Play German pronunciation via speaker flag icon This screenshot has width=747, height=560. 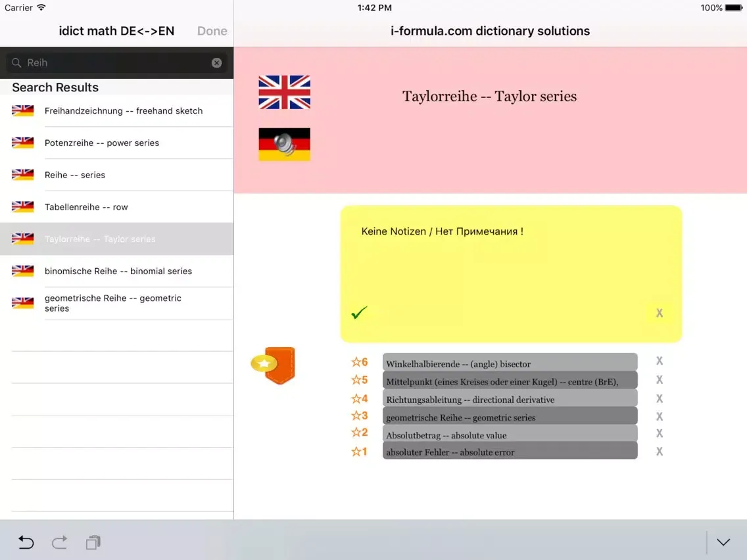[x=285, y=145]
